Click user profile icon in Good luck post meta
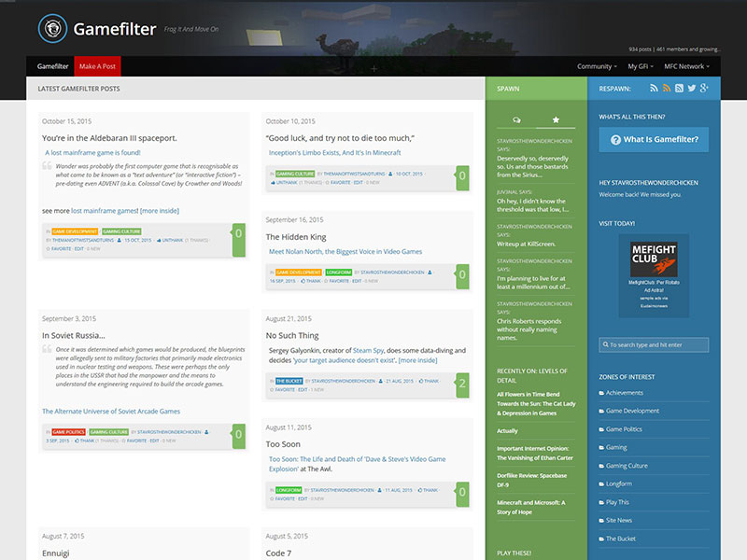Image resolution: width=747 pixels, height=560 pixels. pyautogui.click(x=390, y=174)
